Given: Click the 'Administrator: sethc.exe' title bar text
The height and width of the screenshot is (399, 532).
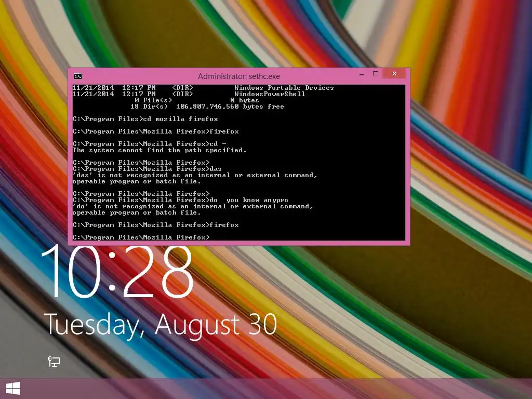Looking at the screenshot, I should click(x=239, y=76).
